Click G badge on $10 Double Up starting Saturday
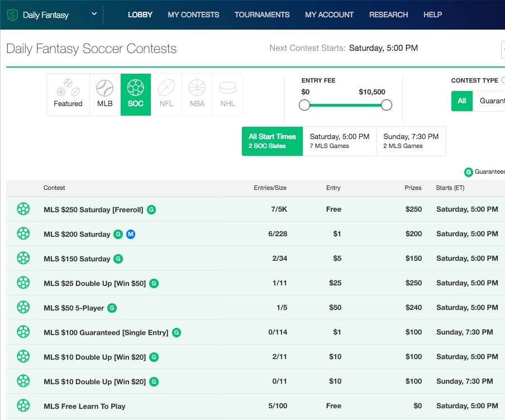The image size is (505, 420). tap(154, 357)
